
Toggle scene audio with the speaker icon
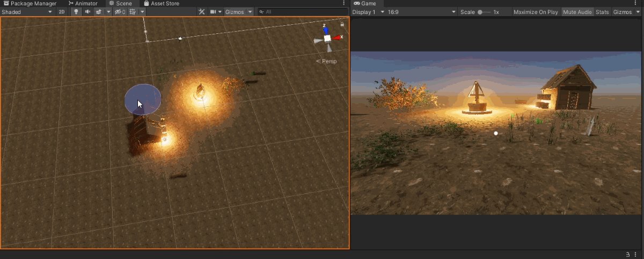click(x=87, y=12)
